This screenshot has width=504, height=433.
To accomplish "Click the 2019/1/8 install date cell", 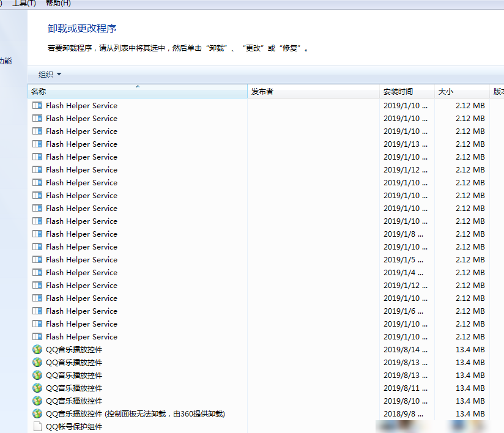I will click(403, 234).
